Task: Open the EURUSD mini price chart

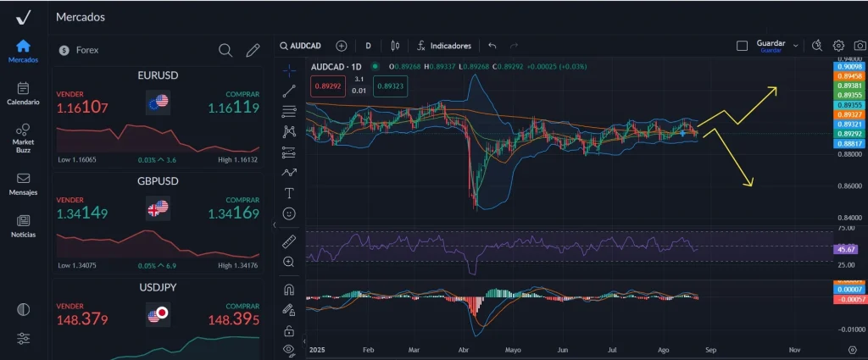Action: tap(158, 138)
